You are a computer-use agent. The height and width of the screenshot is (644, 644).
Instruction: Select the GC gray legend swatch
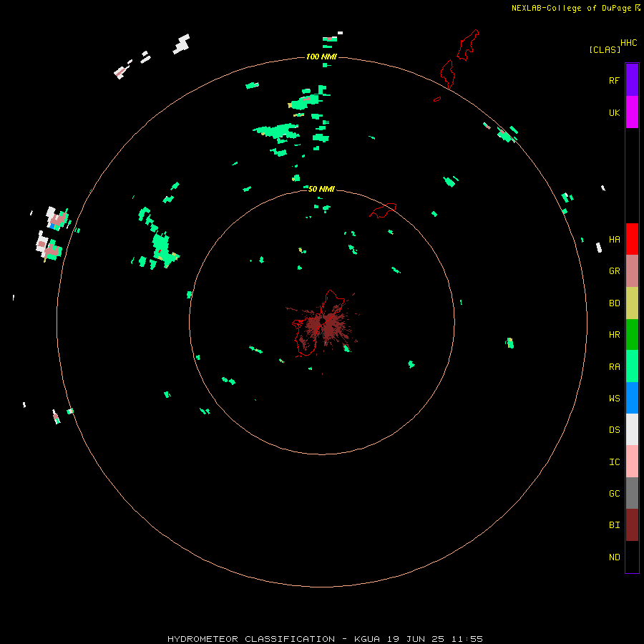(x=632, y=493)
